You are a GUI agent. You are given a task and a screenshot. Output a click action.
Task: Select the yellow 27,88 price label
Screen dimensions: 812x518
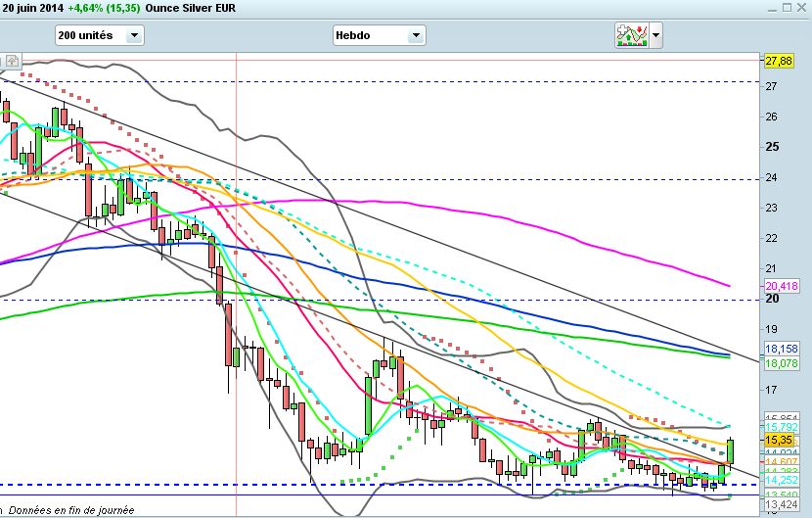[779, 61]
